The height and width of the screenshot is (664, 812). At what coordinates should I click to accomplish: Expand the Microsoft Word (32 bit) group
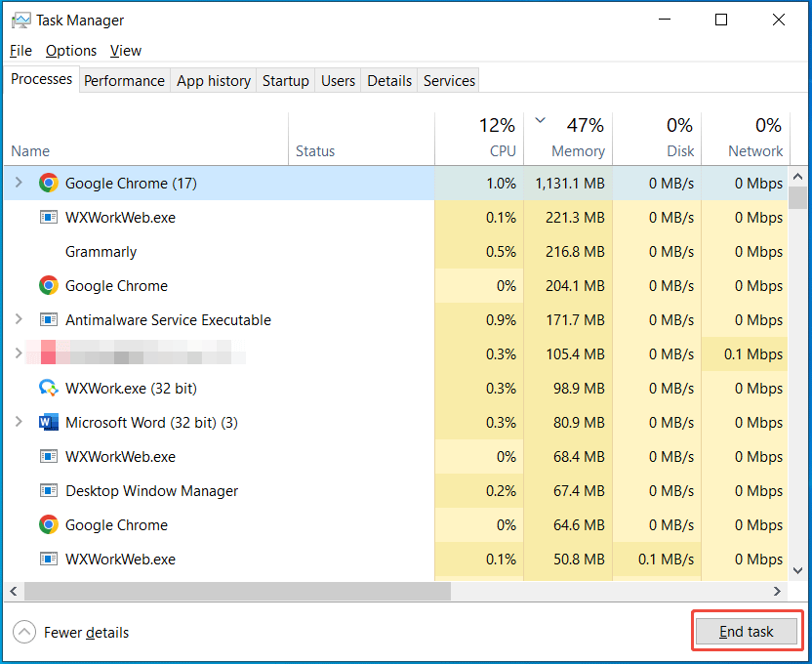click(20, 422)
